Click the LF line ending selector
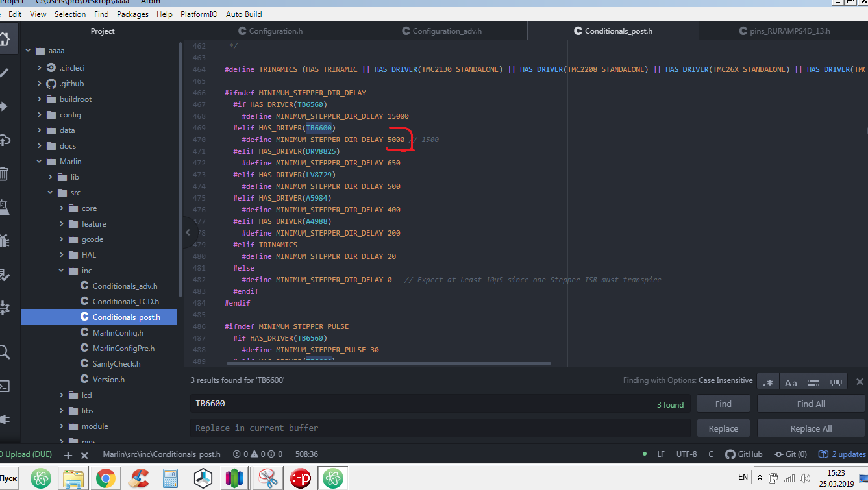The image size is (868, 490). click(661, 454)
